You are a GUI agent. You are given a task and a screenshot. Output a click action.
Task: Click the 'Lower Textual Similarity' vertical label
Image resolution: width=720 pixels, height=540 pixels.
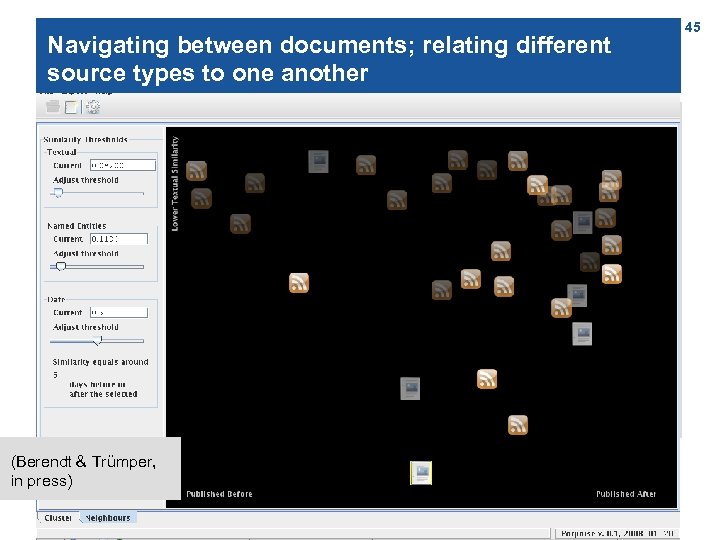[175, 184]
